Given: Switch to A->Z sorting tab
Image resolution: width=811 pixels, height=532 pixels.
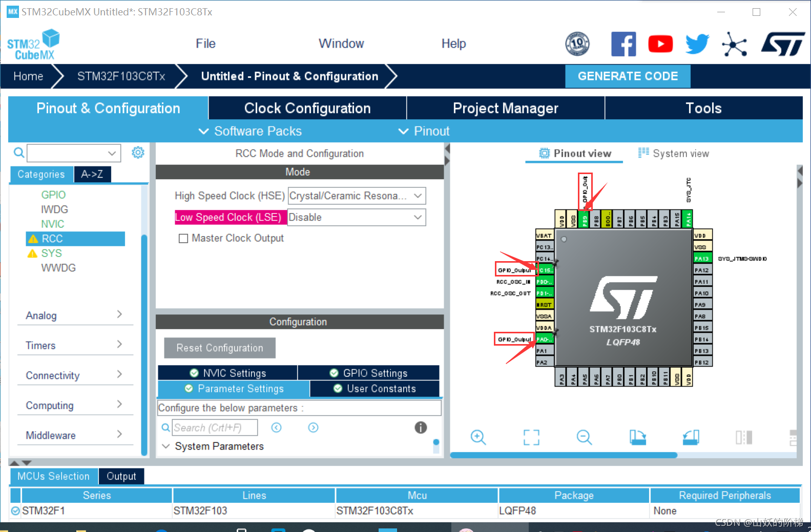Looking at the screenshot, I should tap(92, 174).
